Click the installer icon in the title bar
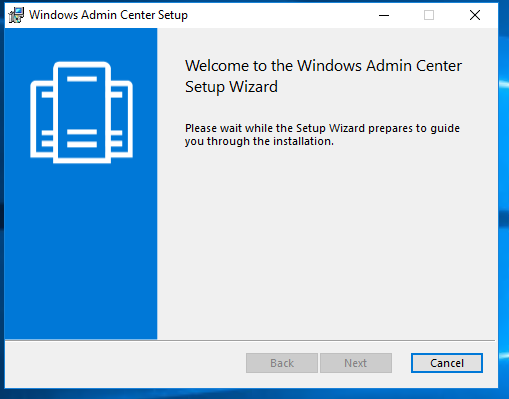Viewport: 509px width, 399px height. 16,15
